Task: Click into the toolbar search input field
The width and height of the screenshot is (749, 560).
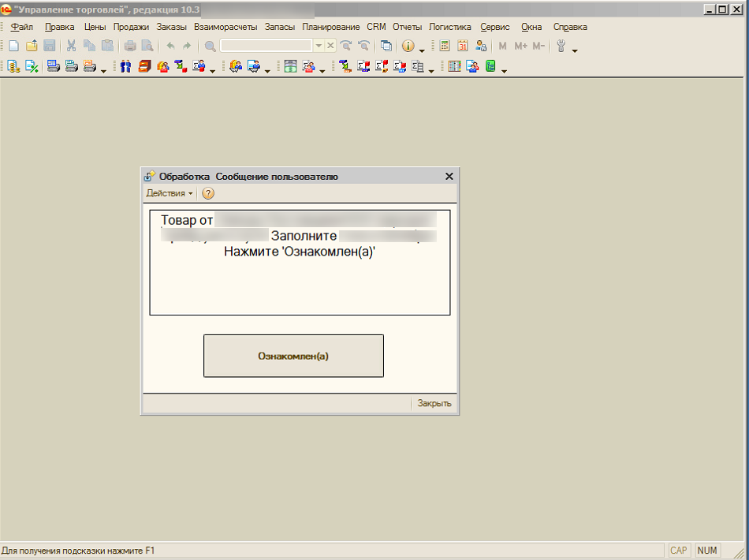Action: tap(266, 47)
